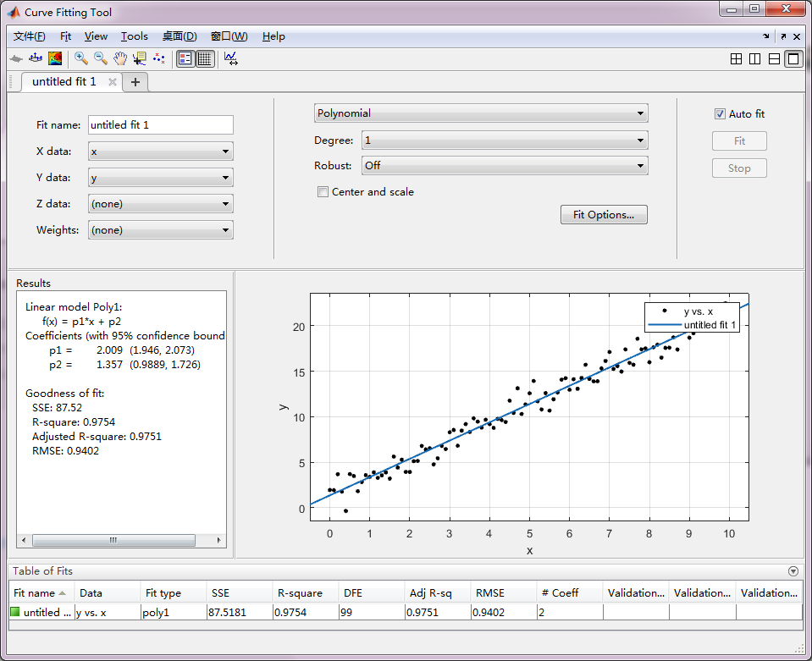Click the green color swatch of untitled fit
This screenshot has height=661, width=812.
(x=15, y=612)
